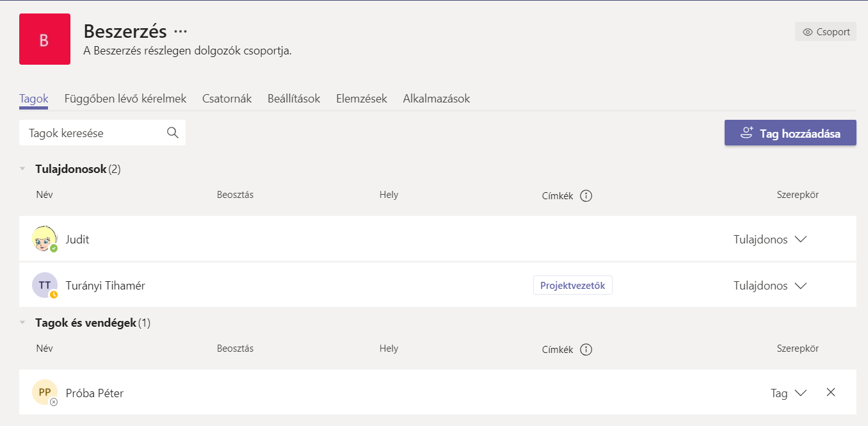
Task: Click the Projektvezetők tag label
Action: (x=572, y=286)
